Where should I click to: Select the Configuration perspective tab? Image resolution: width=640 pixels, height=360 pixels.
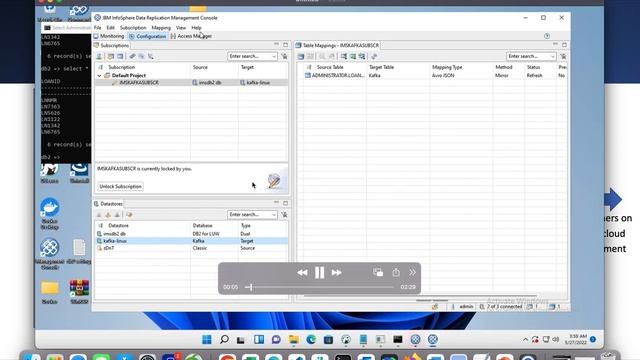pos(147,36)
